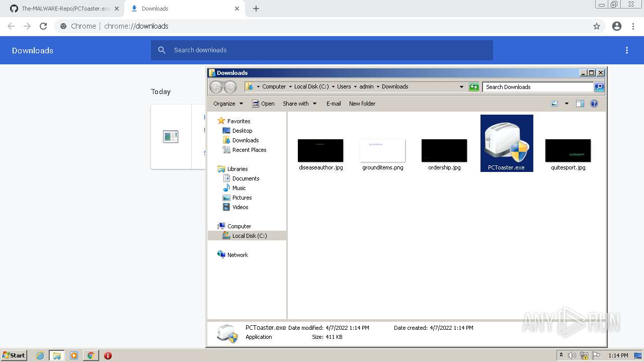Image resolution: width=644 pixels, height=362 pixels.
Task: Bookmark this page with star icon
Action: 597,26
